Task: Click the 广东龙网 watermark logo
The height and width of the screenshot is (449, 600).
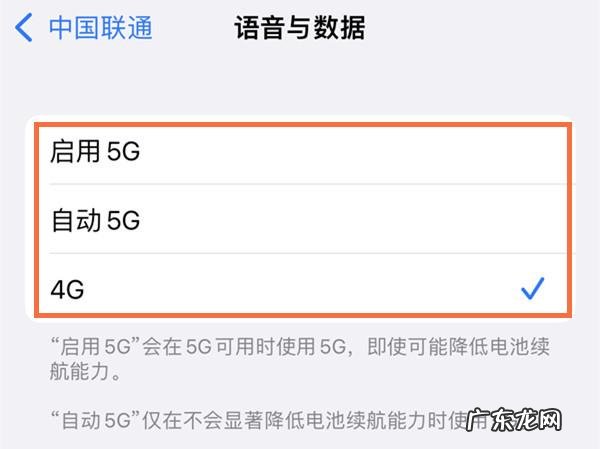Action: (542, 419)
